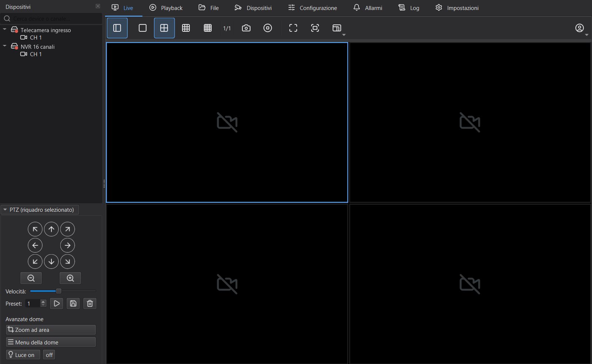The width and height of the screenshot is (592, 364).
Task: Click the Velocità speed slider
Action: 63,291
